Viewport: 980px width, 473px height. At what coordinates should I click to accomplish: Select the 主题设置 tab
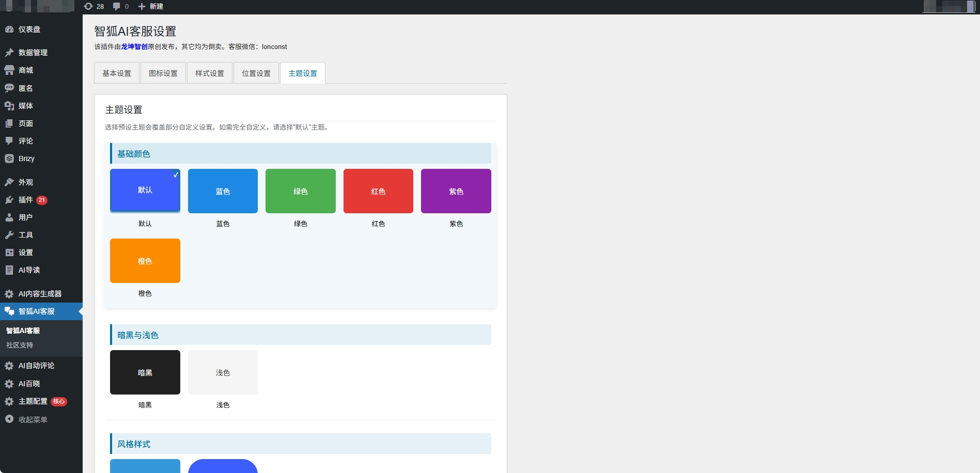tap(303, 73)
